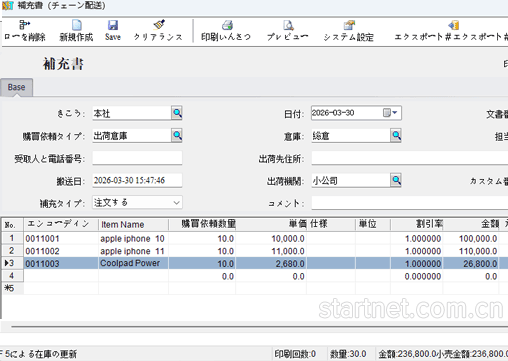The width and height of the screenshot is (508, 361).
Task: Click amount cell 26,800.0
Action: tap(471, 264)
